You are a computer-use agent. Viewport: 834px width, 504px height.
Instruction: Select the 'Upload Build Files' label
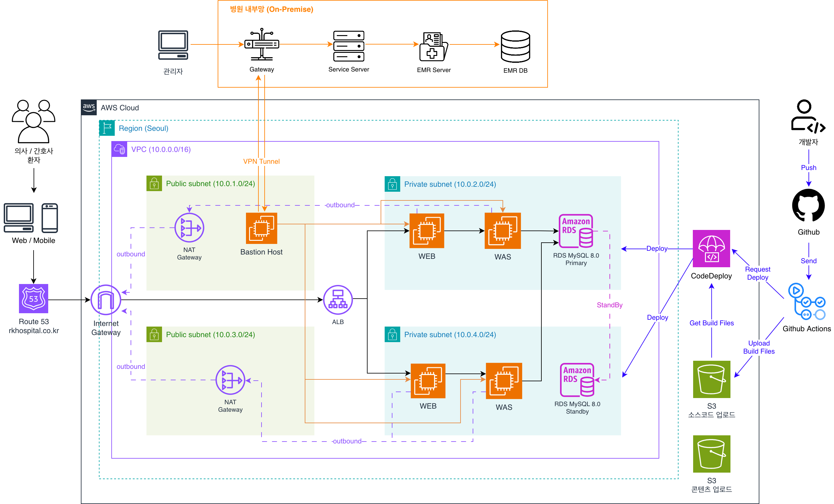759,347
